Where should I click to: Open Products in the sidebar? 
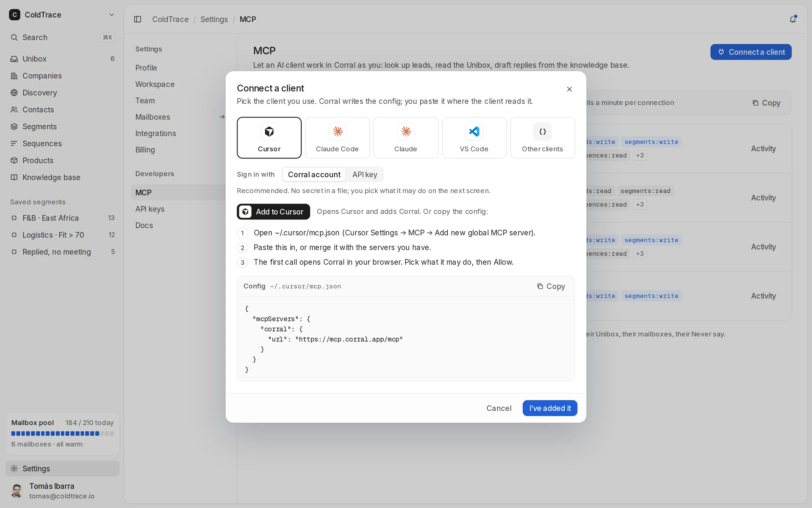click(x=63, y=160)
